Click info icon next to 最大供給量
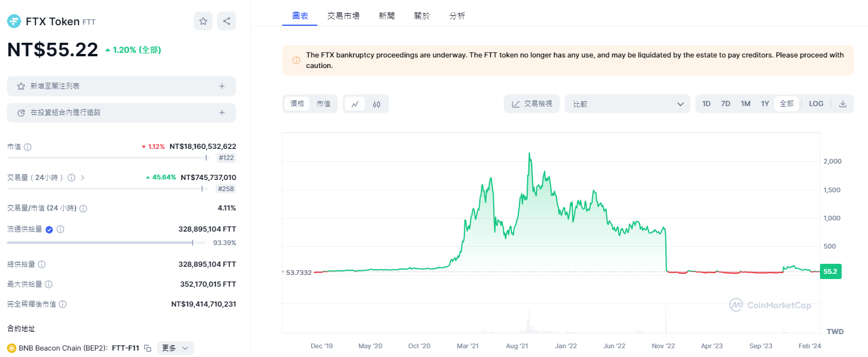 tap(49, 284)
